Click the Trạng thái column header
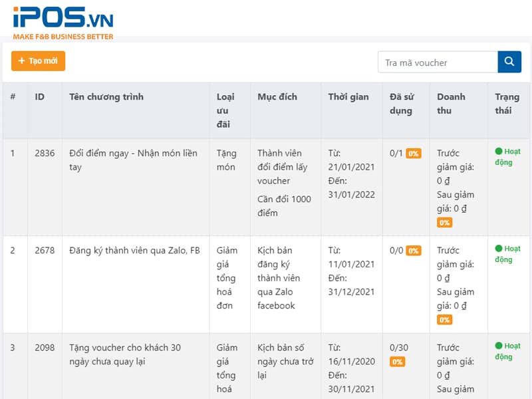 pyautogui.click(x=507, y=103)
